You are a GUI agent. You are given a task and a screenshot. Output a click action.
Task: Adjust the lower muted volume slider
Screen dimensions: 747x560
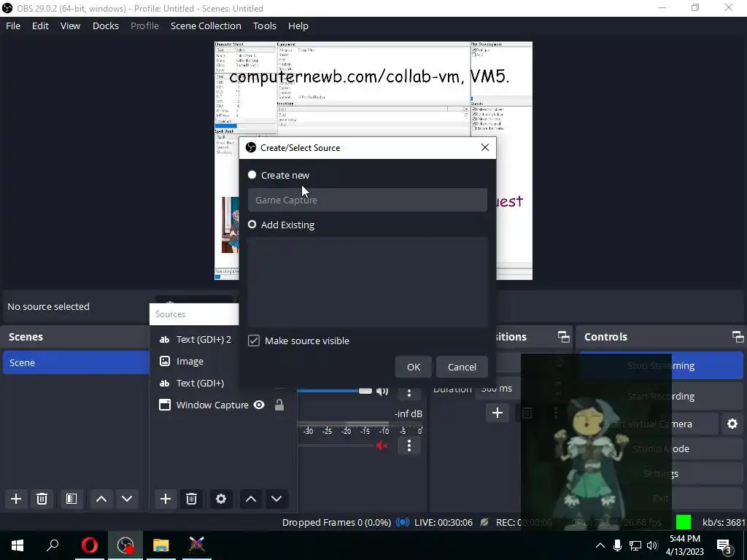[x=336, y=446]
